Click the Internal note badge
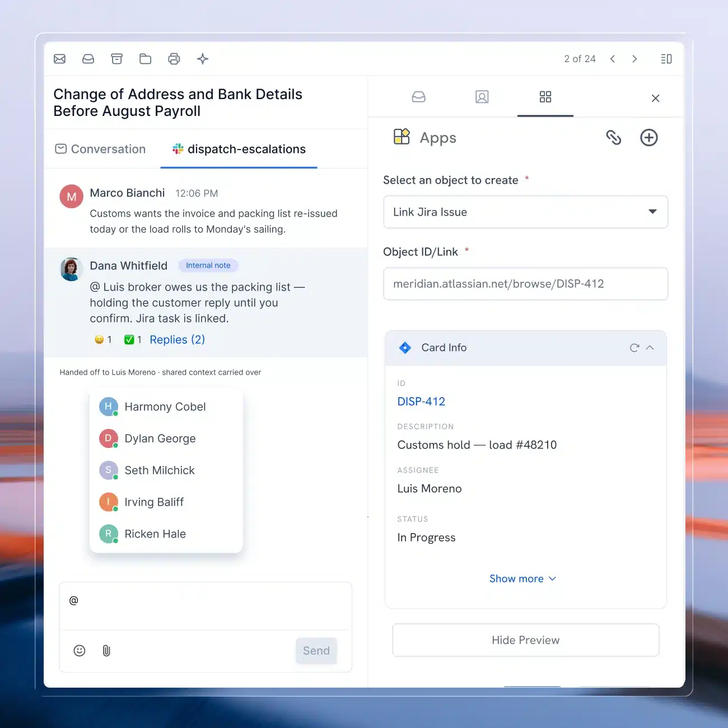728x728 pixels. (208, 265)
